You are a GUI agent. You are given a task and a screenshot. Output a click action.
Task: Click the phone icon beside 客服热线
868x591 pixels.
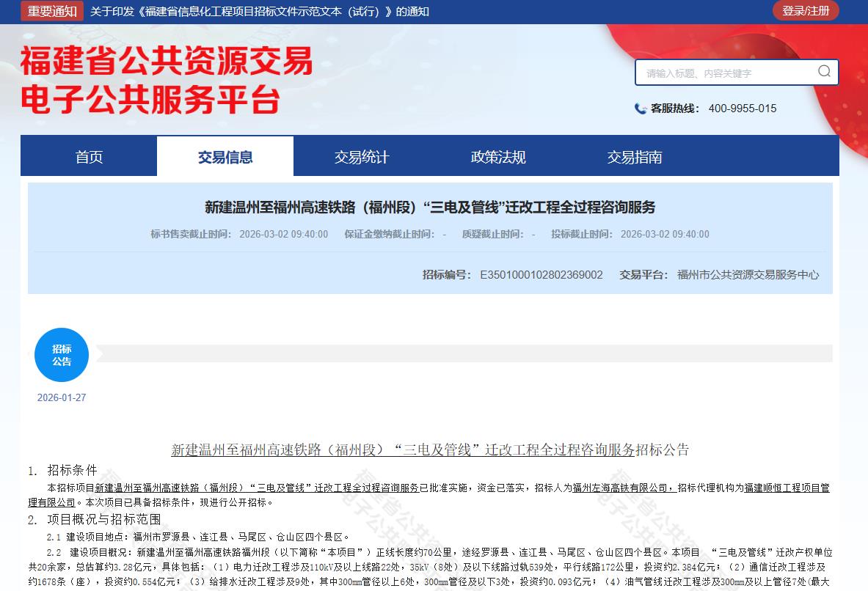641,109
